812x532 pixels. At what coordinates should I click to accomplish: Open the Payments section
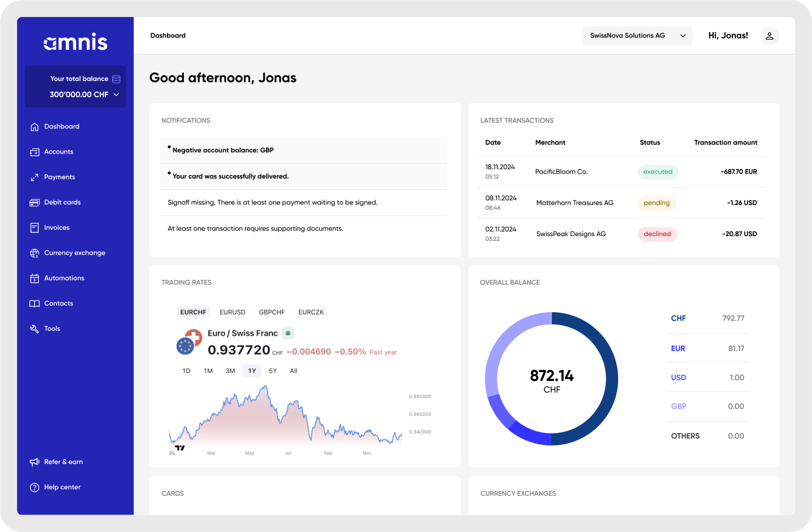[59, 177]
